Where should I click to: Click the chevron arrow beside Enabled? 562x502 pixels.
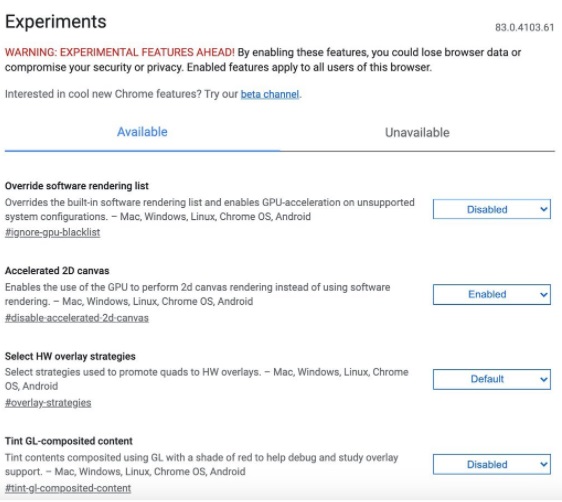(x=543, y=295)
